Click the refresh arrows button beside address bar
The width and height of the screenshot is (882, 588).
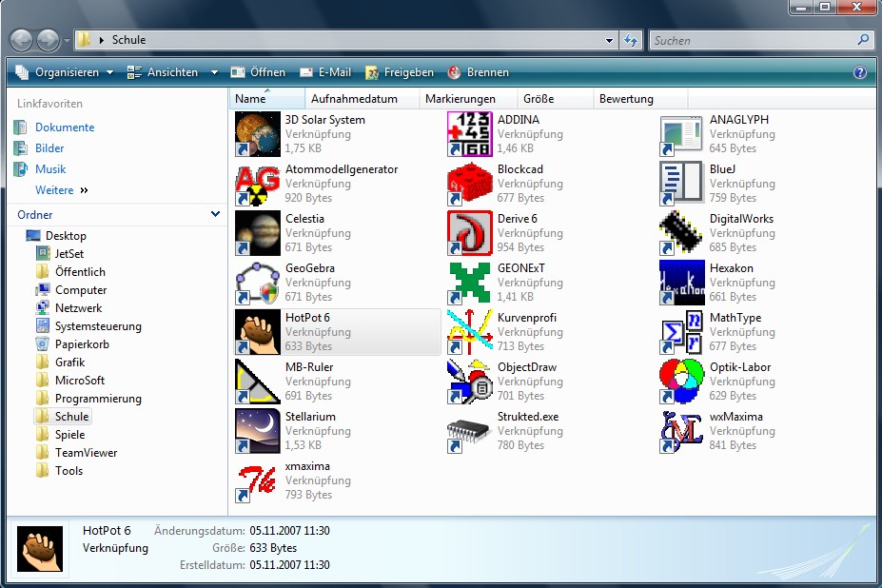click(631, 40)
